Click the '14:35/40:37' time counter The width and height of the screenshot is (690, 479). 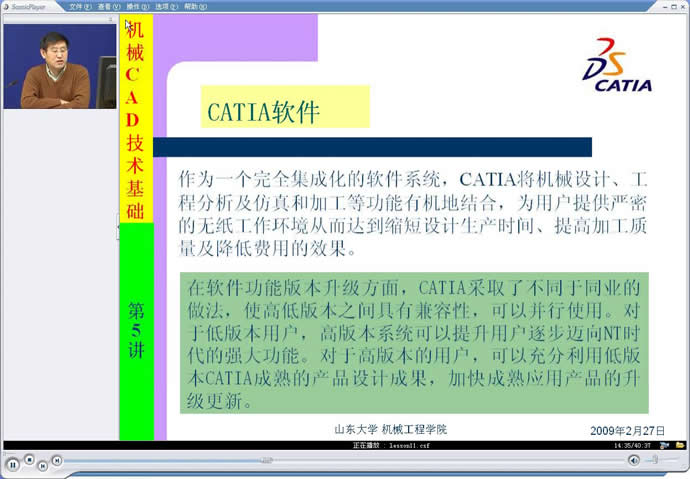(632, 446)
